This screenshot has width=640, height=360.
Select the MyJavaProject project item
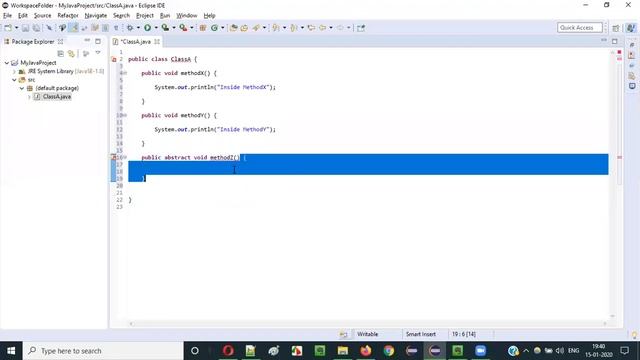click(x=38, y=63)
